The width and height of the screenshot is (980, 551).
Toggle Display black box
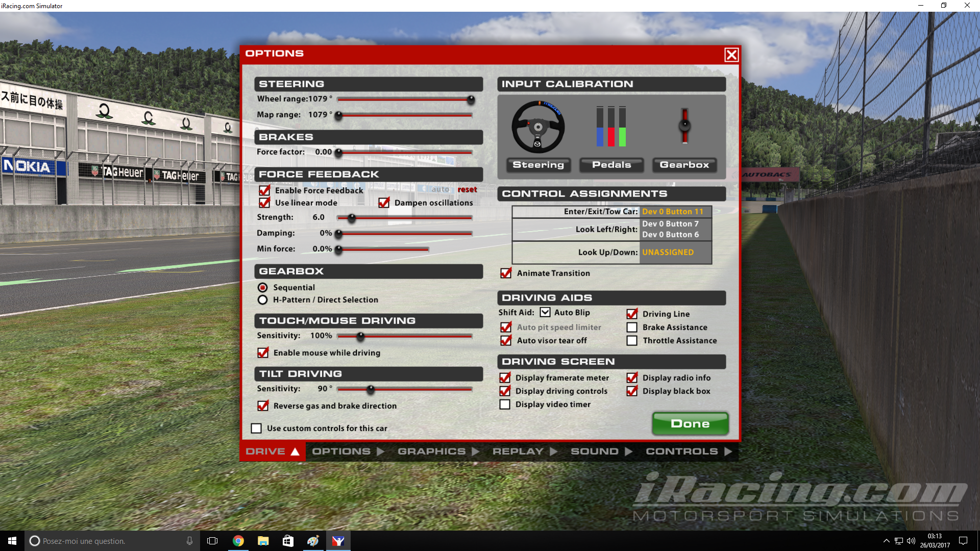point(632,391)
